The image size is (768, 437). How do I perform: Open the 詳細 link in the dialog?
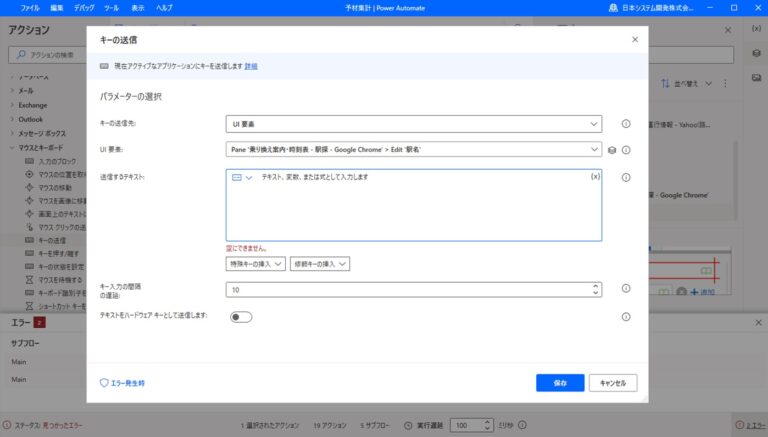(x=251, y=66)
